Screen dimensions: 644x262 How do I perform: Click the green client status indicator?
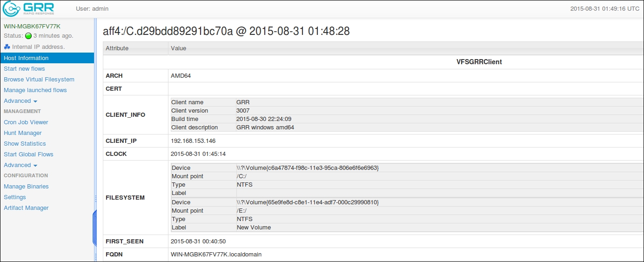(28, 36)
